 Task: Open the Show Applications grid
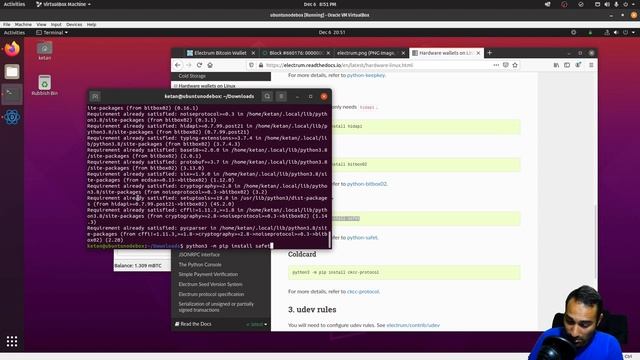tap(12, 341)
